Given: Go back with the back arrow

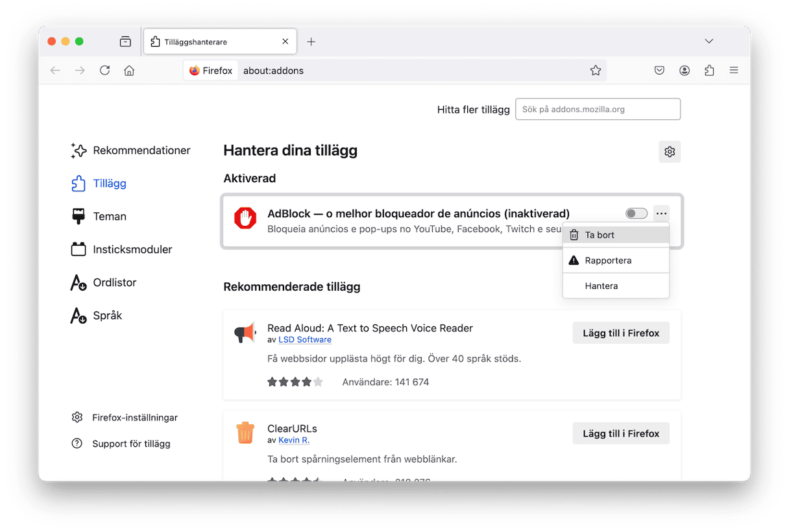Looking at the screenshot, I should [x=55, y=71].
